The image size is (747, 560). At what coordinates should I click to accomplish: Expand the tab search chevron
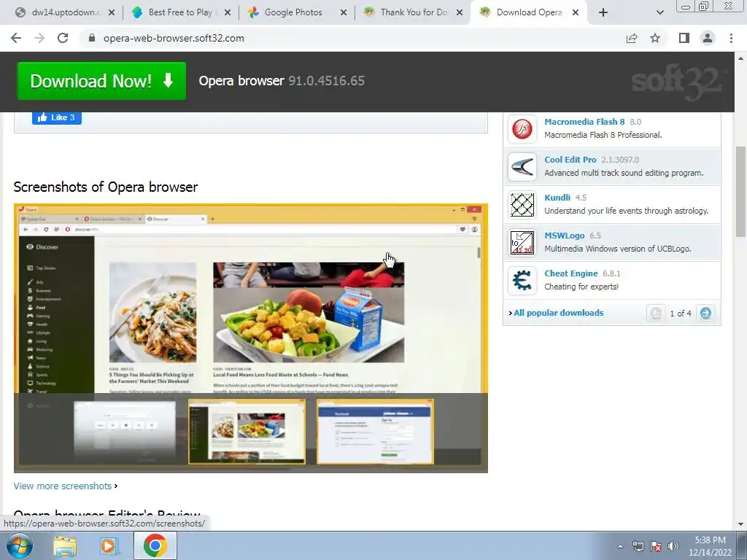click(659, 12)
